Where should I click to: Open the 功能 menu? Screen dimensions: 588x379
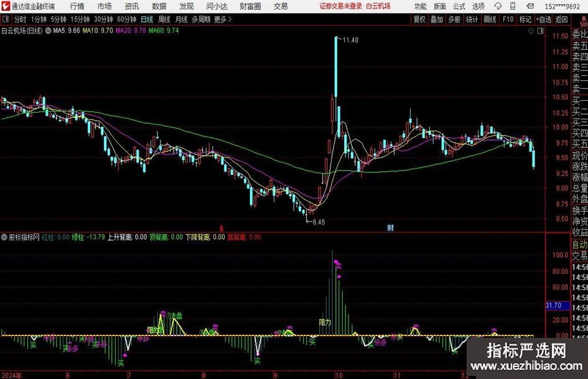(x=421, y=6)
